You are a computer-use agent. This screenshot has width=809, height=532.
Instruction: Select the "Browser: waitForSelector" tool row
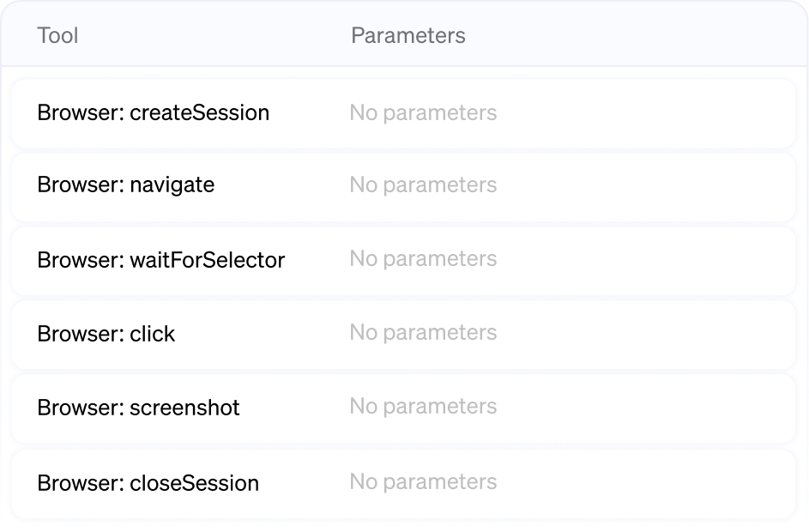click(x=403, y=260)
